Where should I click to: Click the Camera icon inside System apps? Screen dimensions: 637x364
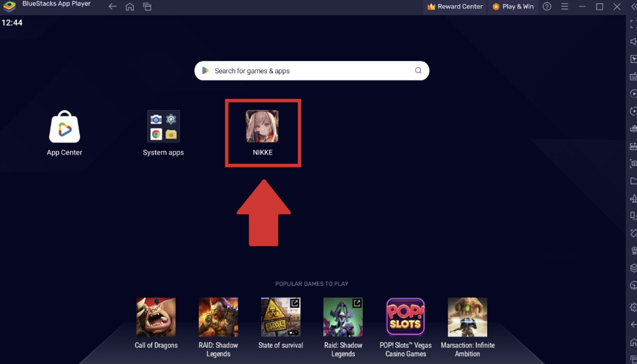click(x=156, y=119)
